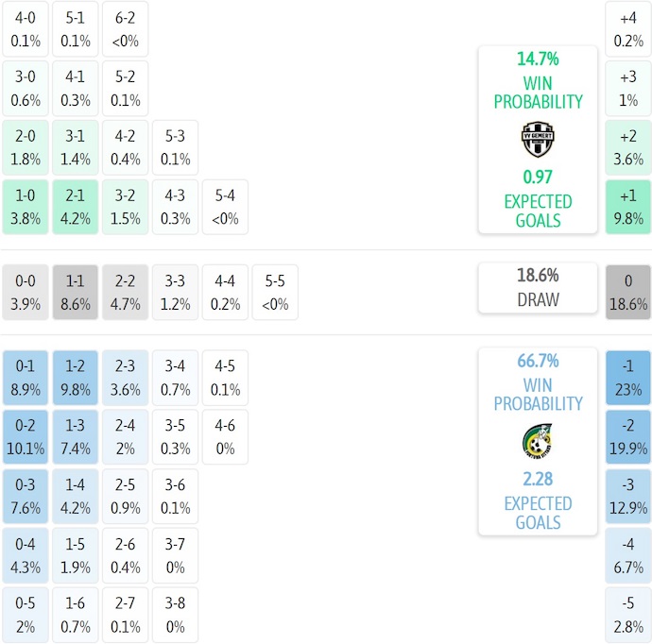Choose the 1-2 away win cell
The image size is (652, 644).
coord(76,378)
